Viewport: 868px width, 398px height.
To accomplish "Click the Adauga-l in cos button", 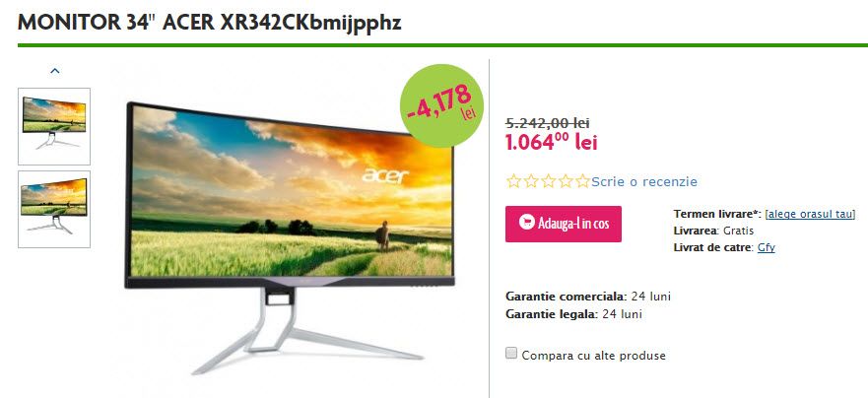I will [x=563, y=224].
